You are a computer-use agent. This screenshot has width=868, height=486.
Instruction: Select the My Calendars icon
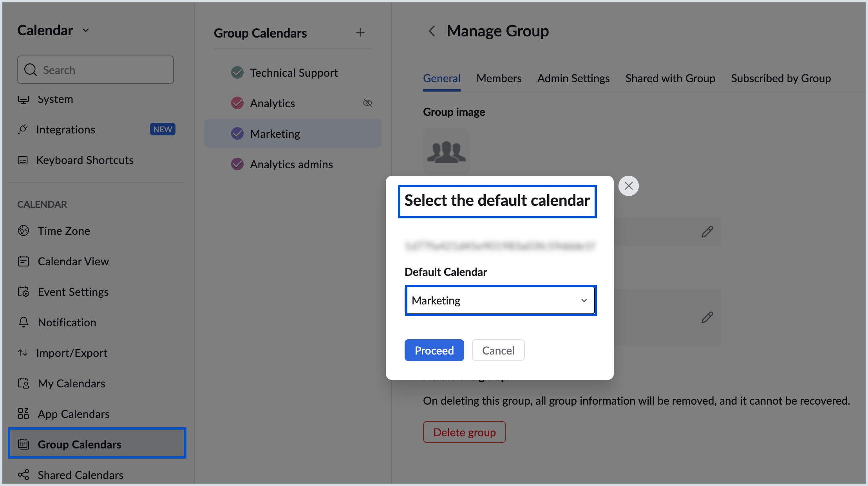[x=24, y=383]
